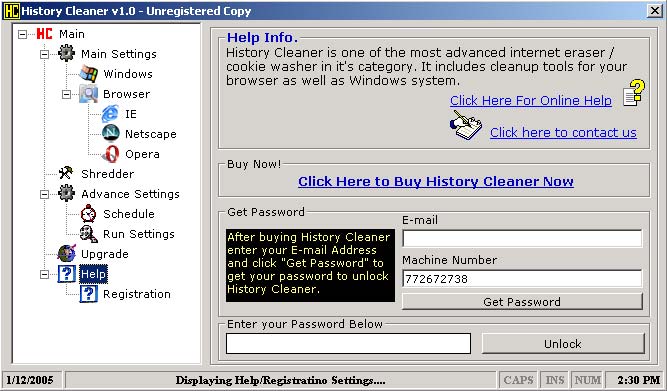Click the Upgrade globe icon
This screenshot has width=667, height=391.
pos(67,254)
